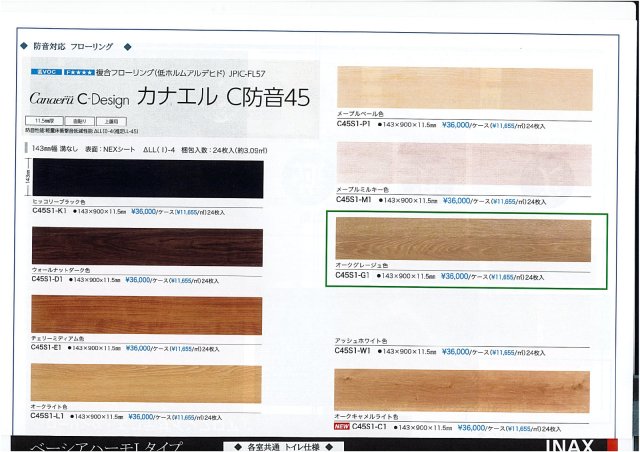Viewport: 640px width, 452px height.
Task: Click product code C45S1-C1
Action: (369, 427)
